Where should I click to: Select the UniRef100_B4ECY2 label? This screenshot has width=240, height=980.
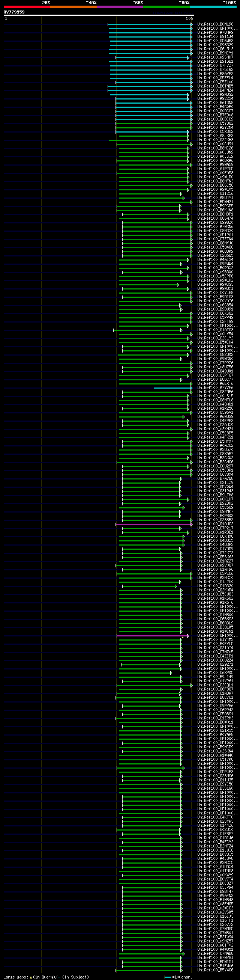point(215,842)
